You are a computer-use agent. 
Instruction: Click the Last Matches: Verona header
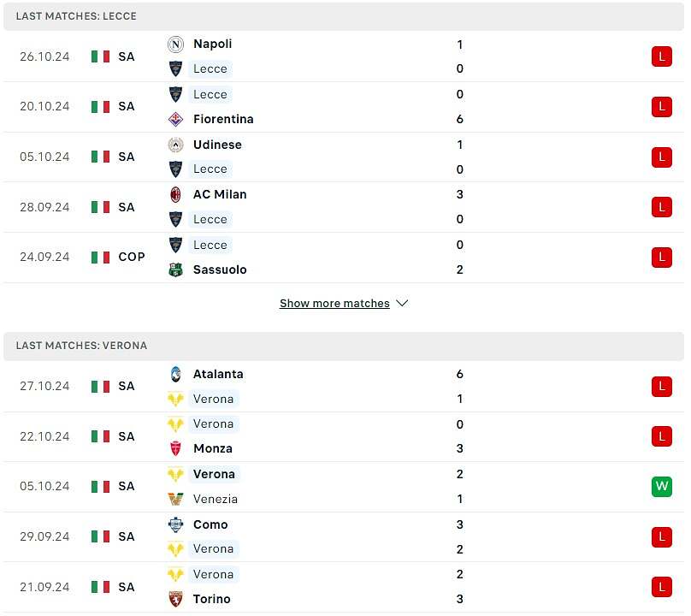tap(345, 347)
